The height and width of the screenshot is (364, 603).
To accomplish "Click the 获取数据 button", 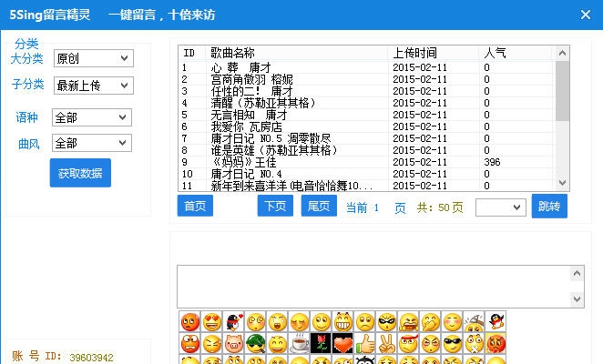I will pos(80,173).
